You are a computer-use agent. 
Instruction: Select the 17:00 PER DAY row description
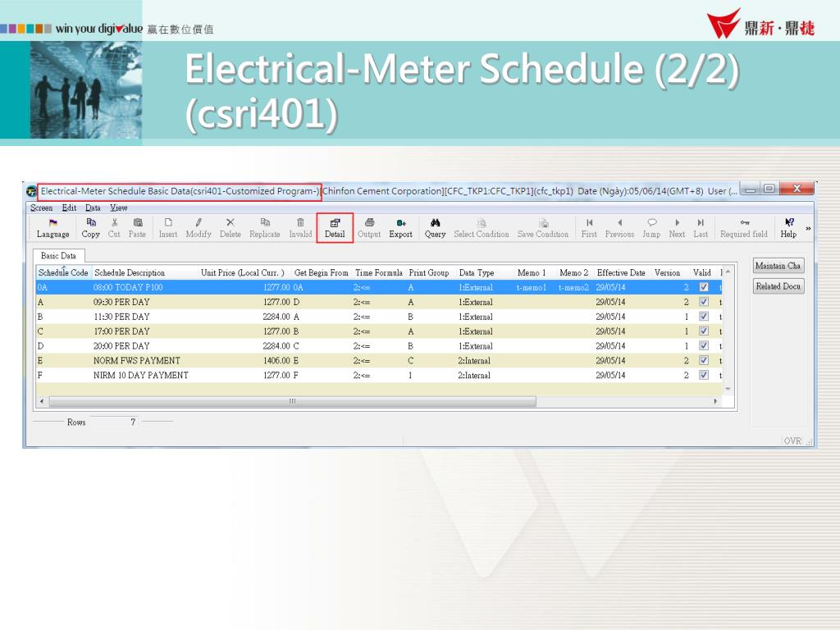pyautogui.click(x=121, y=331)
